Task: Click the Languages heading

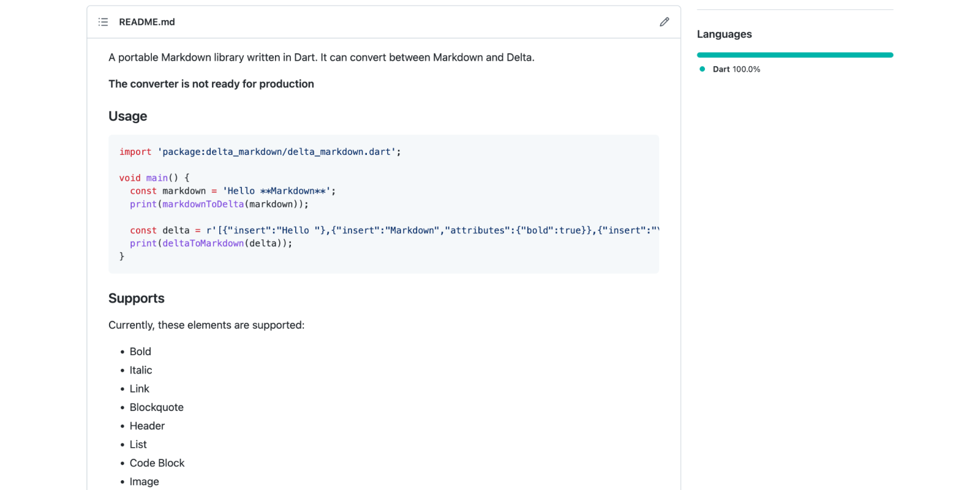Action: 725,34
